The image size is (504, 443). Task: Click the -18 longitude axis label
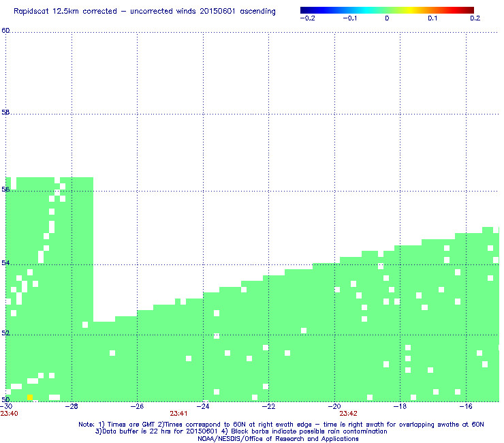coord(400,406)
